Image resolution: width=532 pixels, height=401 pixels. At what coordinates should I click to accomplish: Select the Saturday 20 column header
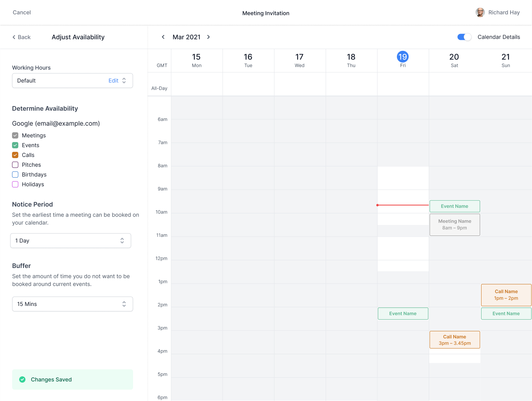point(454,60)
